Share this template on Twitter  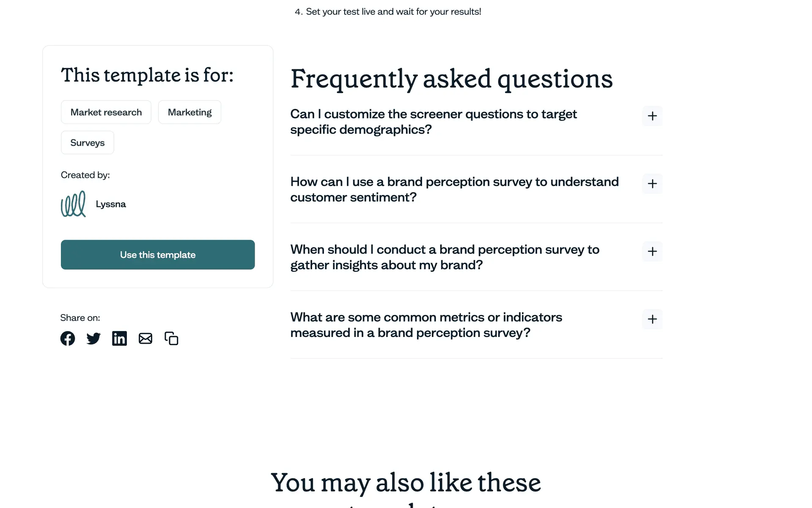pos(93,338)
